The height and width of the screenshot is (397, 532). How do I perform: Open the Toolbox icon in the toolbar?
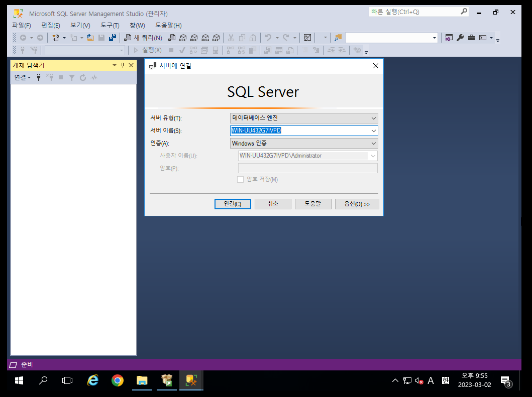coord(471,38)
